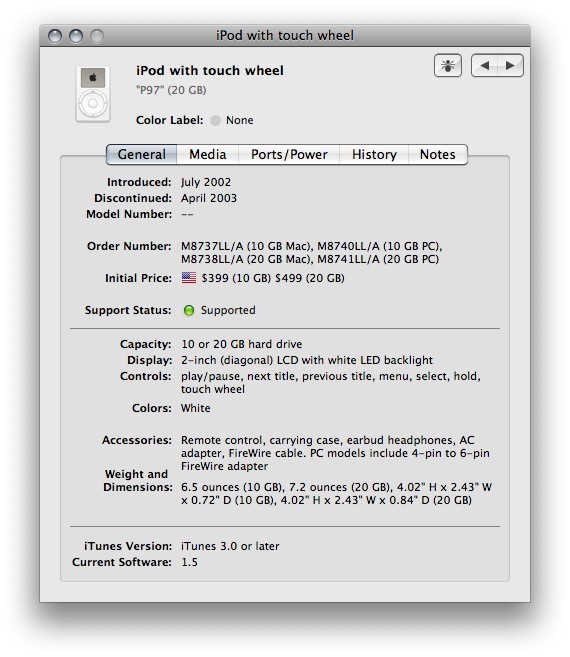Click the bold heading 'iPod with touch wheel'
570x657 pixels.
click(x=210, y=70)
